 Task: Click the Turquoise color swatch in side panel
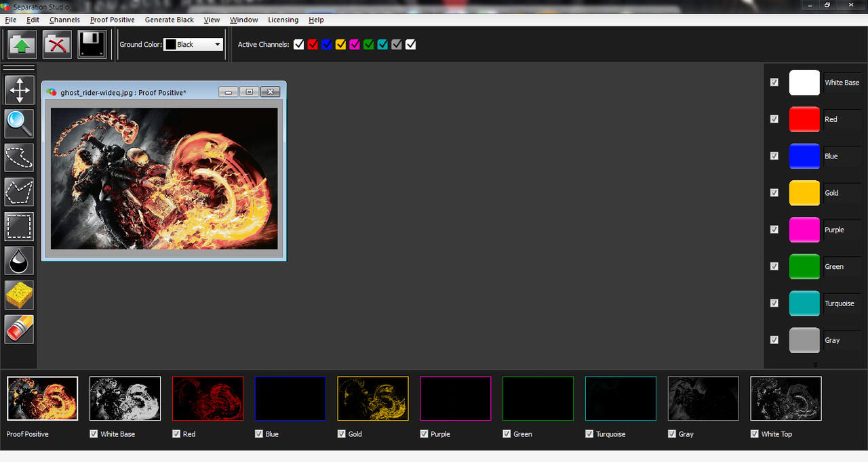point(804,303)
